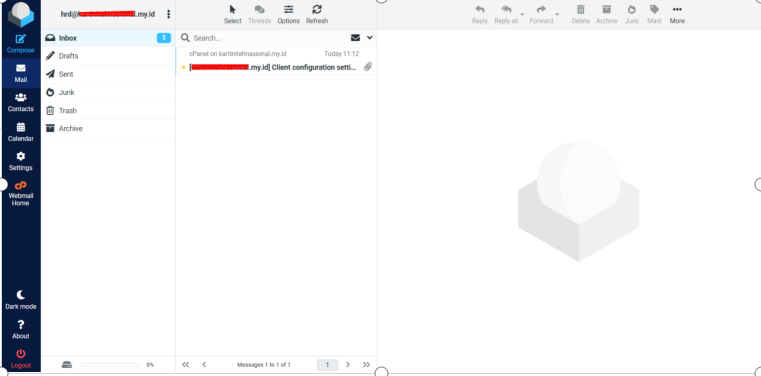Focus the Search input field
Viewport: 761px width, 376px height.
tap(269, 38)
